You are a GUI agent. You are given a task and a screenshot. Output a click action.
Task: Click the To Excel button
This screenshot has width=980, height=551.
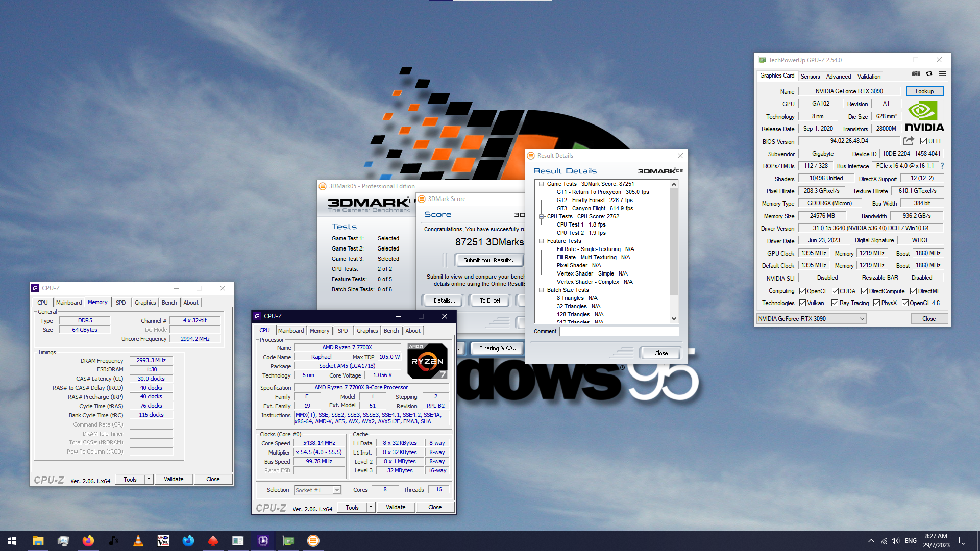coord(489,300)
